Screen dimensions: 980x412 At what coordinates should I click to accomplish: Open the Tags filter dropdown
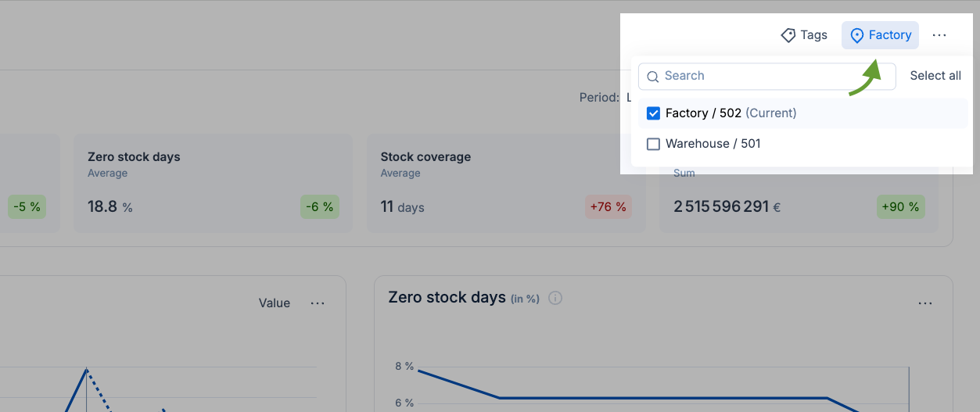(804, 35)
